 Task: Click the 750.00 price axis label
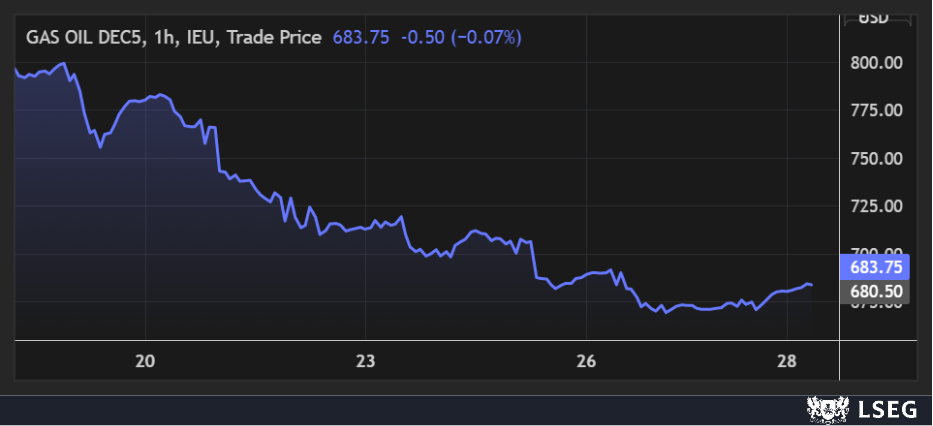click(876, 158)
